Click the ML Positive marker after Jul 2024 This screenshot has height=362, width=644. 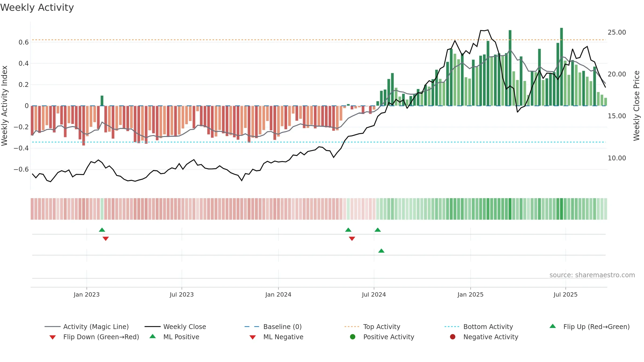382,251
